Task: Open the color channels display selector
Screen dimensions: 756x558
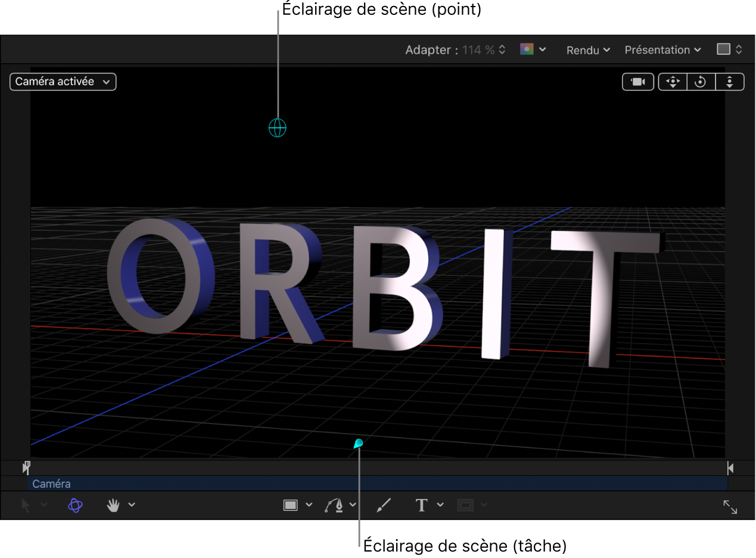Action: (x=531, y=50)
